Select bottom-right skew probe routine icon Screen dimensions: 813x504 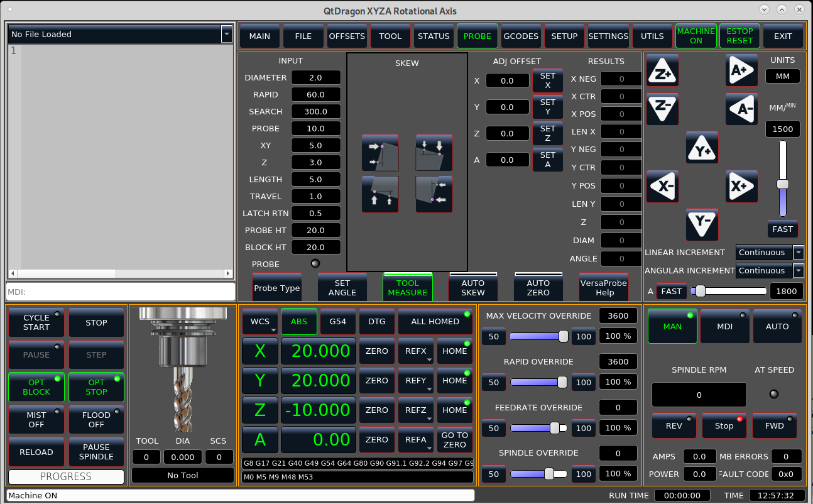(x=434, y=194)
